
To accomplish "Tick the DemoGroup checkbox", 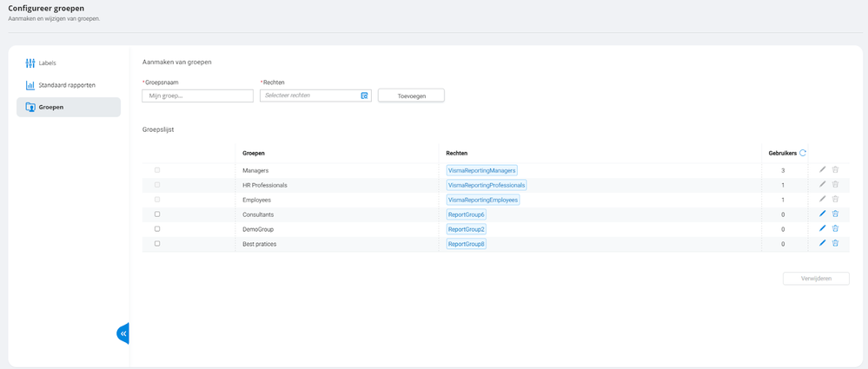I will [x=157, y=228].
